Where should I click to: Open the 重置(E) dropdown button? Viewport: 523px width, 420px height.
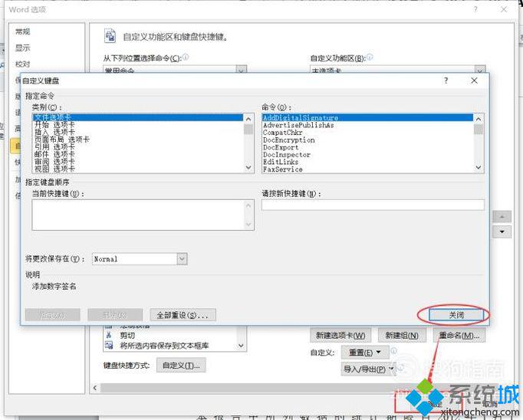click(364, 352)
